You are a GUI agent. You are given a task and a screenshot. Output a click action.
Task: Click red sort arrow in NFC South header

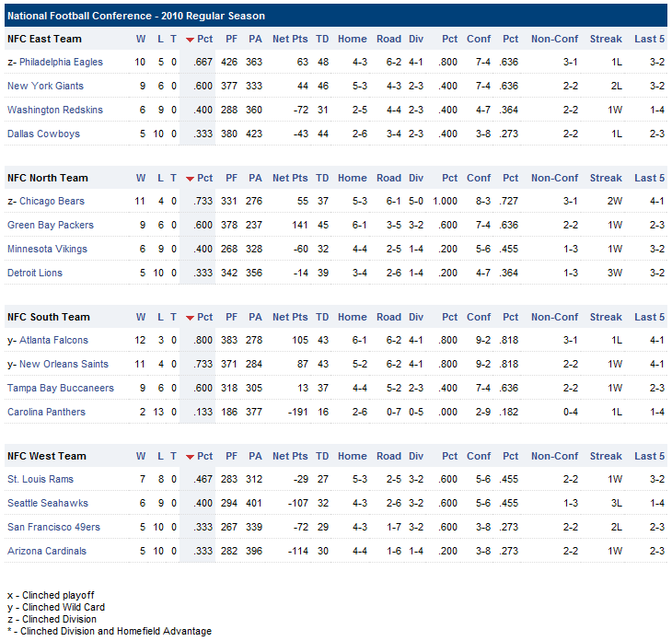coord(190,318)
